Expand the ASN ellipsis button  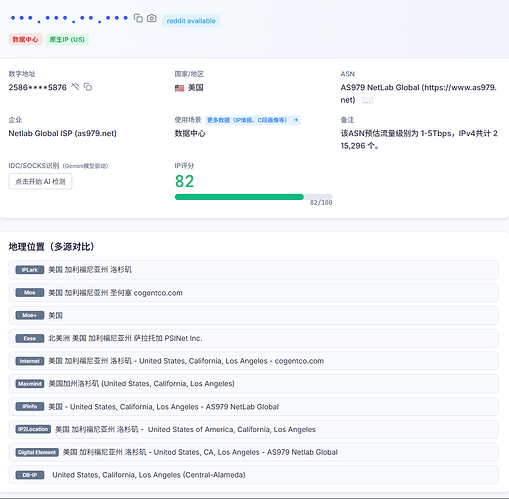click(367, 101)
